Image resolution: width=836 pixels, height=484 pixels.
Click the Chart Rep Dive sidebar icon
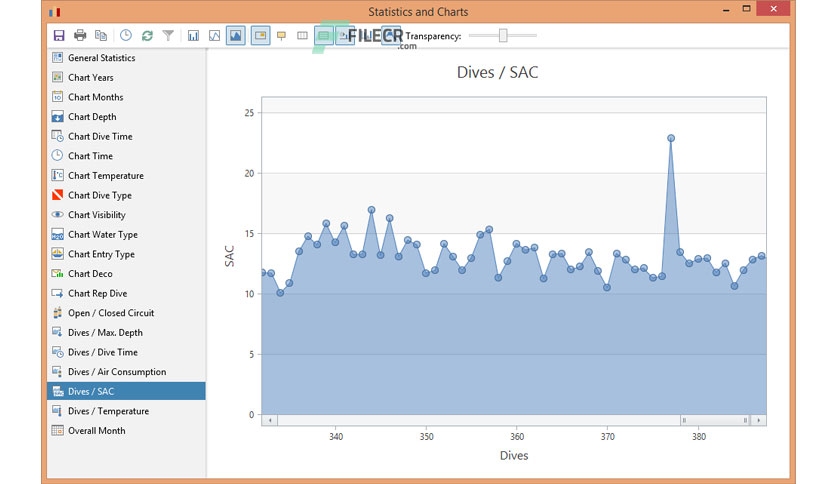[x=58, y=293]
